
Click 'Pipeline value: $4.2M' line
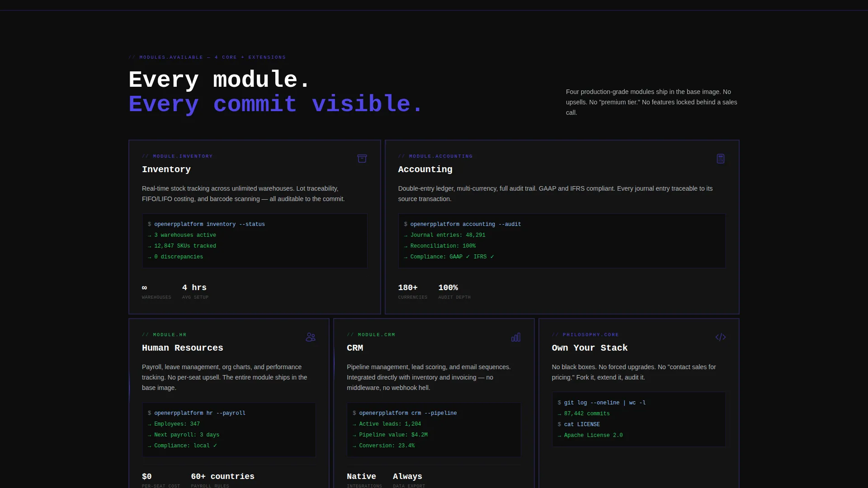(393, 435)
